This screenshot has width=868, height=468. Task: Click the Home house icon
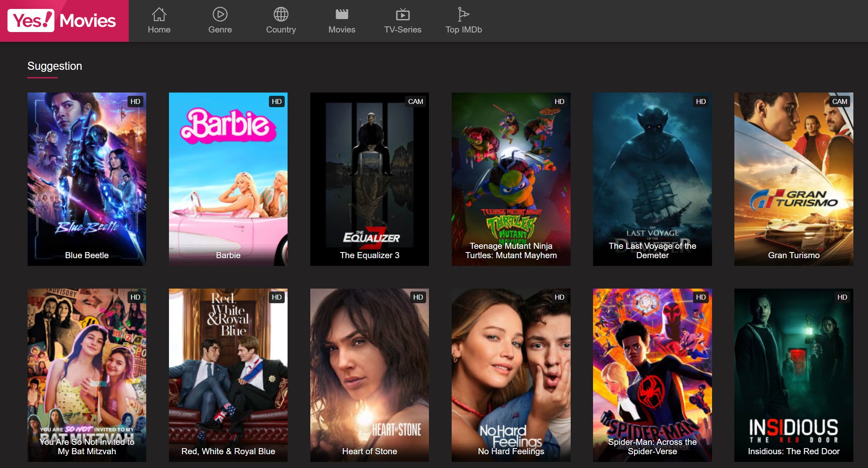(x=159, y=14)
